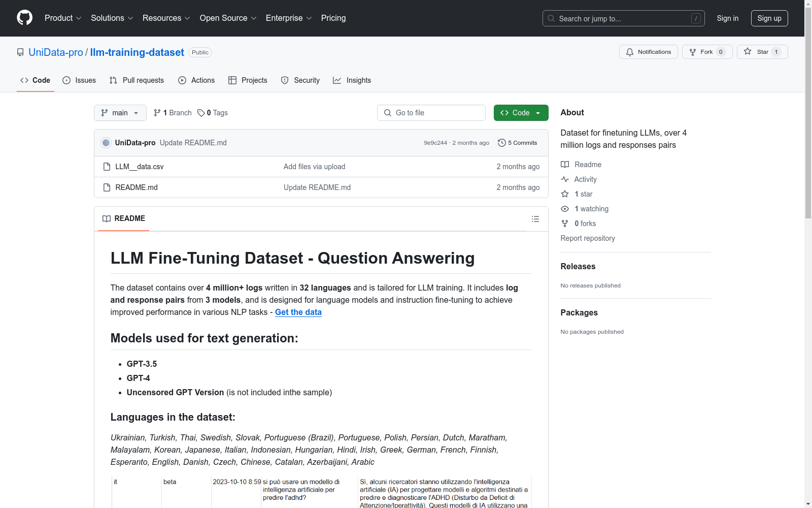This screenshot has width=812, height=508.
Task: Open the Open Source dropdown
Action: [228, 18]
